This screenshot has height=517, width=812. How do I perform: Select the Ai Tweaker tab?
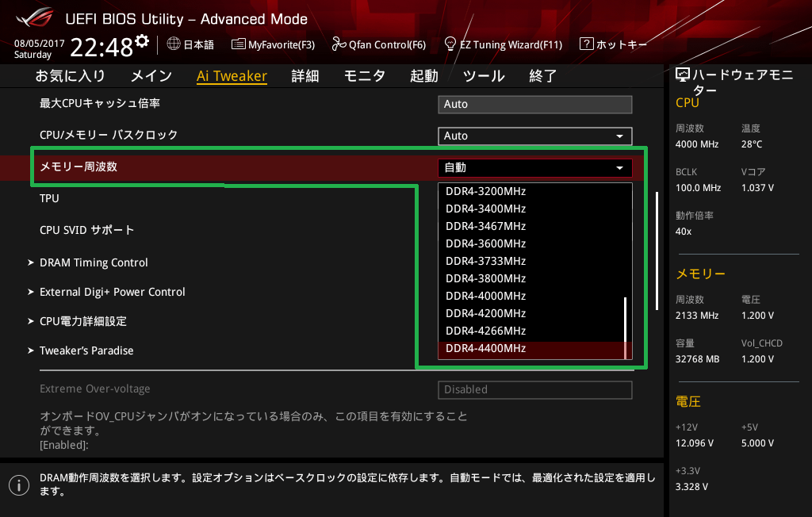232,76
